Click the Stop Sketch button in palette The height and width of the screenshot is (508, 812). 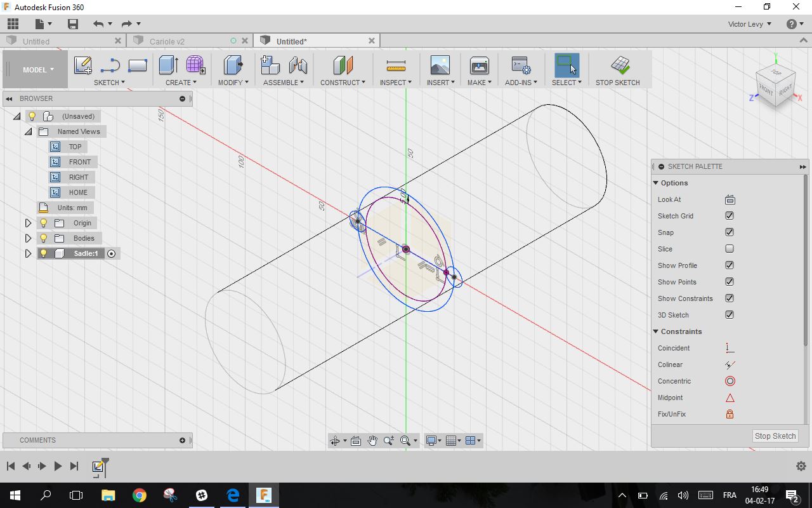pyautogui.click(x=775, y=436)
